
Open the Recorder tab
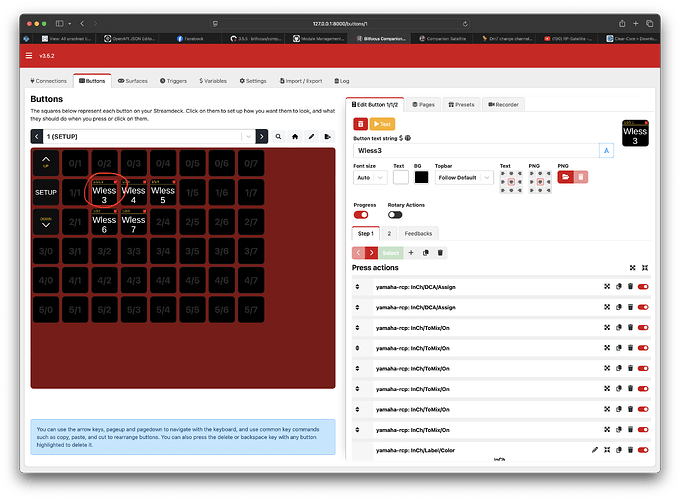[503, 105]
